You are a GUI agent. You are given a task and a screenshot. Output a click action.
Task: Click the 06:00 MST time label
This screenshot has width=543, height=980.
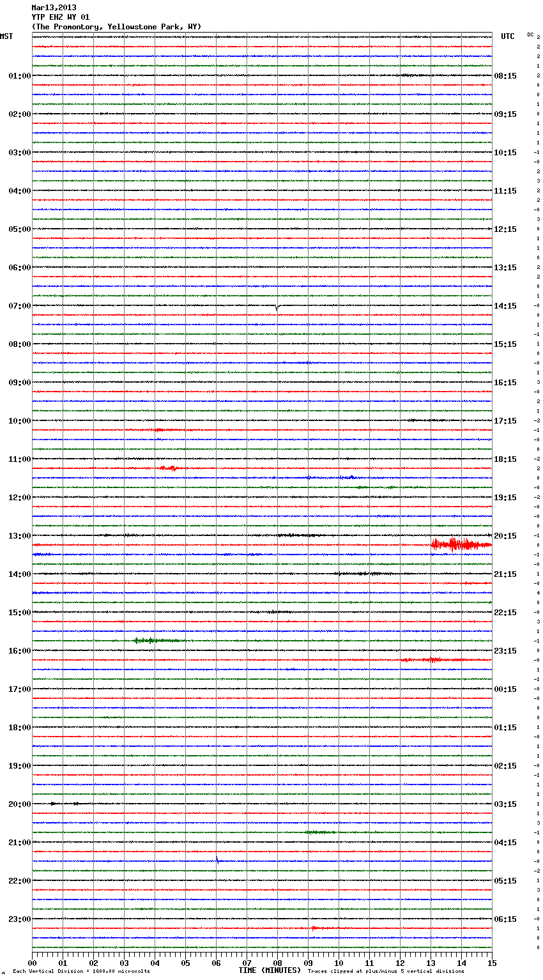coord(20,268)
